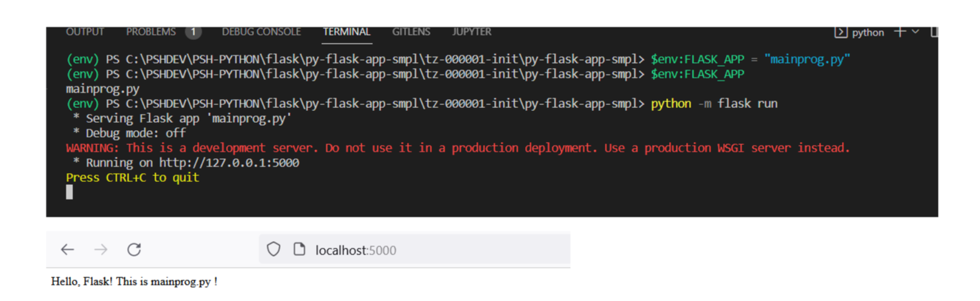Viewport: 980px width, 301px height.
Task: Switch to the GITLENS tab
Action: click(411, 32)
